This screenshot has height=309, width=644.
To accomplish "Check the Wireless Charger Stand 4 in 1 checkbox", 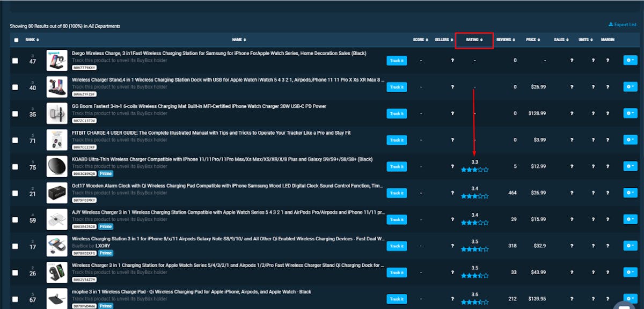I will tap(15, 87).
